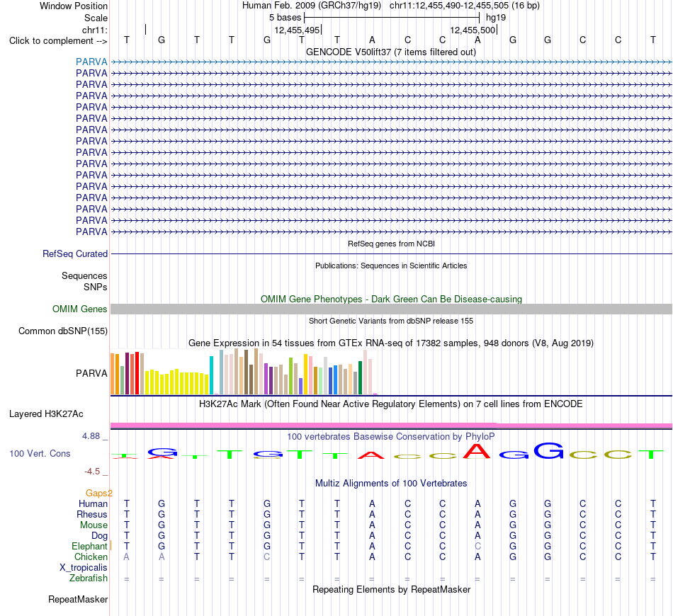Click the Scale track label
673x616 pixels.
[x=96, y=18]
